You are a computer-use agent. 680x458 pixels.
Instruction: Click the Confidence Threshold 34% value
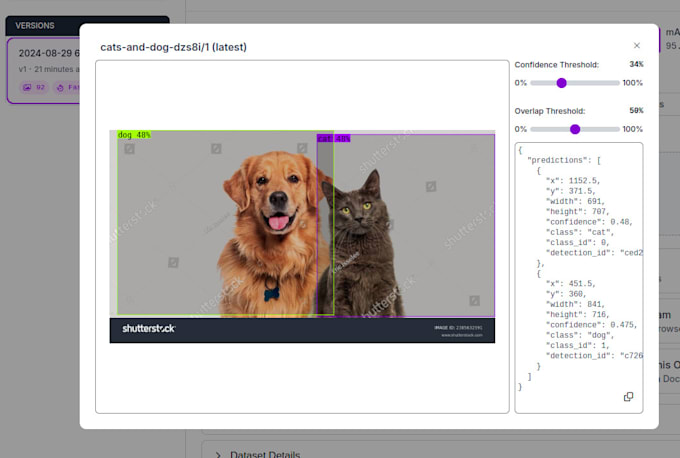636,64
